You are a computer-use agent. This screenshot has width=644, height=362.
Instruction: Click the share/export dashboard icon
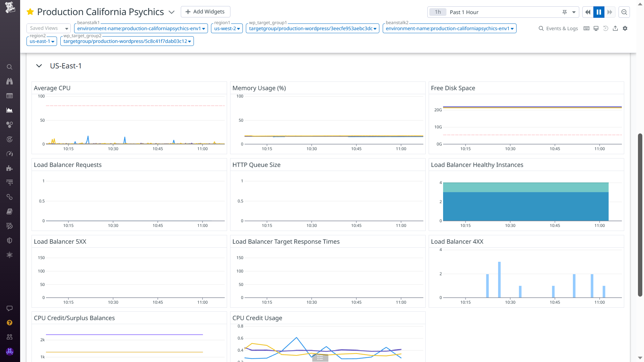point(615,28)
